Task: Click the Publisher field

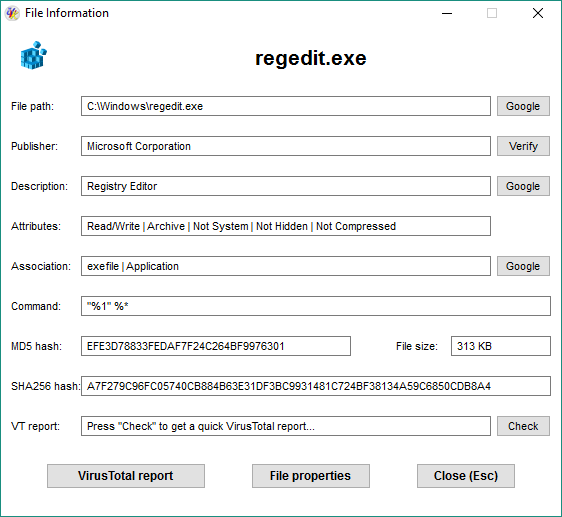Action: [286, 146]
